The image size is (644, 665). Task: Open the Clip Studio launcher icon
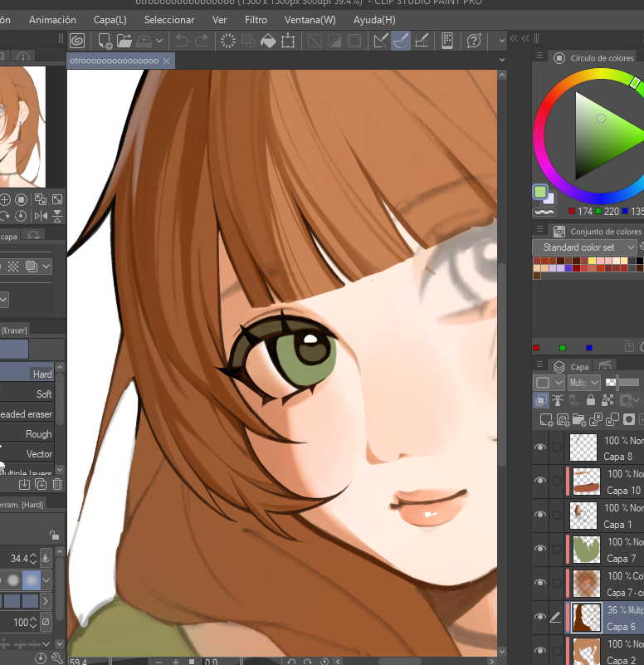(x=77, y=42)
